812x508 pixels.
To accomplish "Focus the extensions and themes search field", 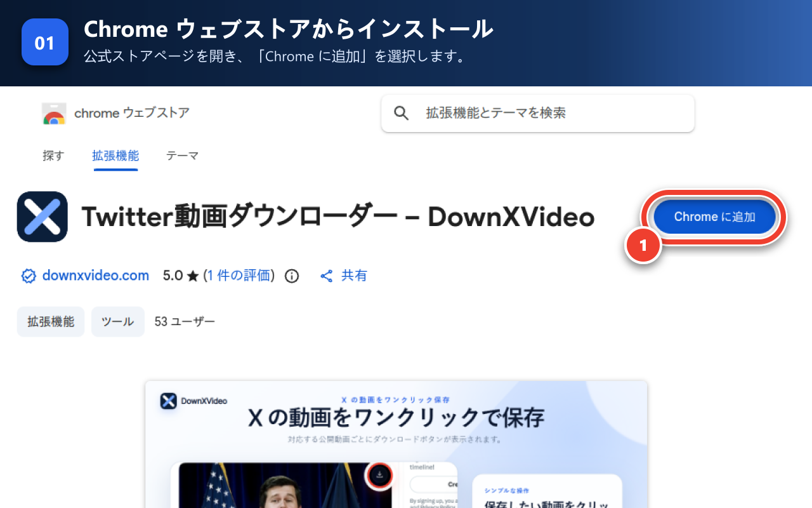I will click(x=538, y=114).
